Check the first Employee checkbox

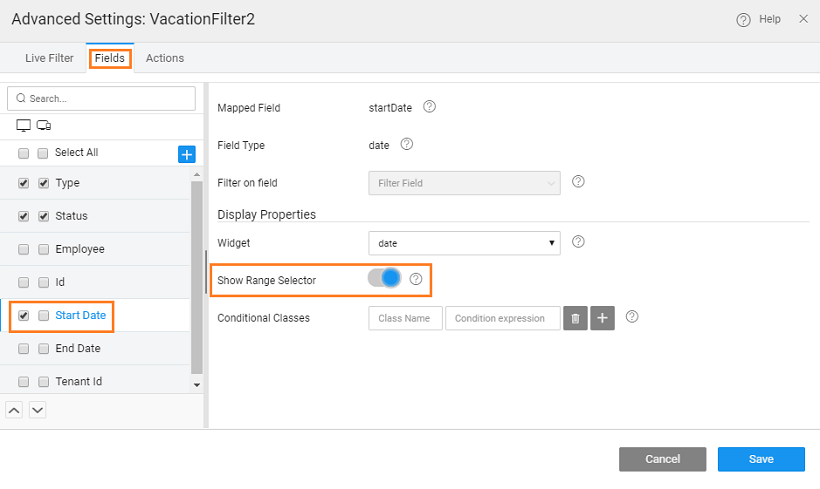tap(23, 250)
